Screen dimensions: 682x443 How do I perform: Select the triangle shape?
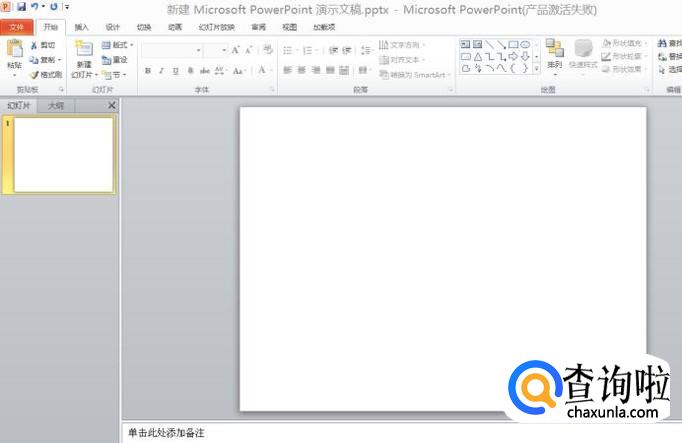[478, 57]
